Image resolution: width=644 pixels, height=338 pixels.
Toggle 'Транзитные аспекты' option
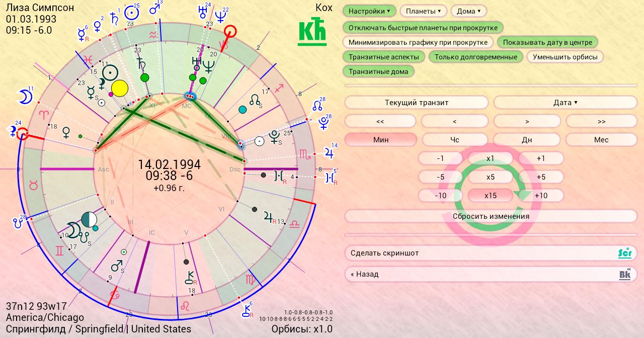(383, 57)
